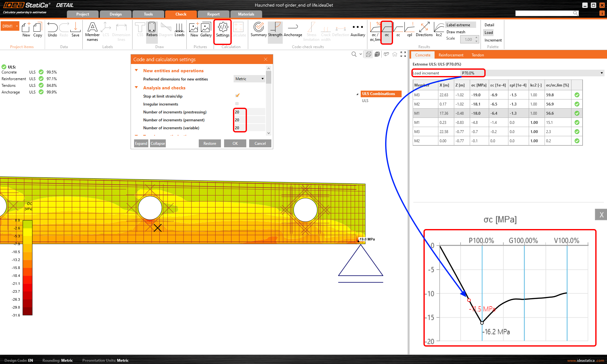The image size is (607, 364).
Task: Enable the Irregular increments checkbox
Action: (x=237, y=104)
